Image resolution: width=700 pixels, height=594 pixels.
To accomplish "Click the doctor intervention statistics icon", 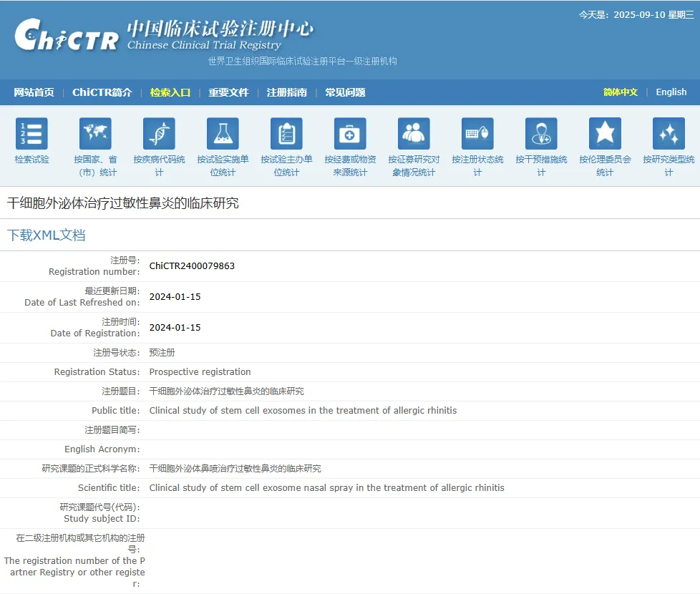I will point(541,134).
